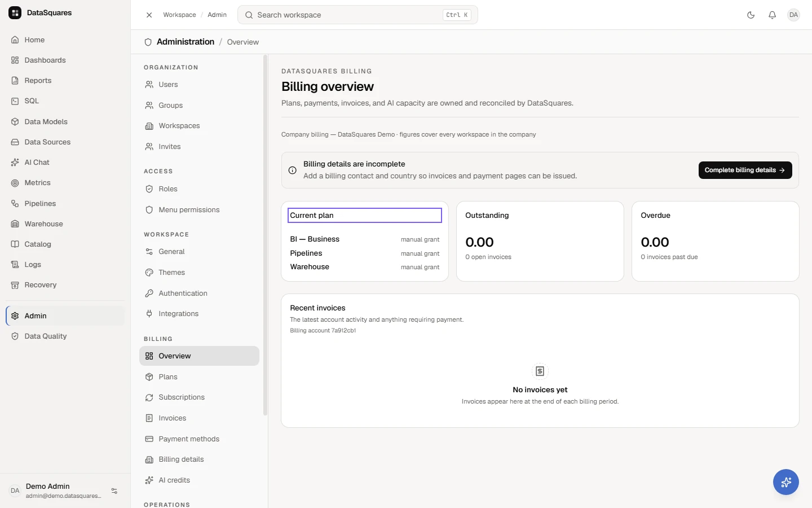812x508 pixels.
Task: Go to Dashboards in the sidebar
Action: (65, 60)
